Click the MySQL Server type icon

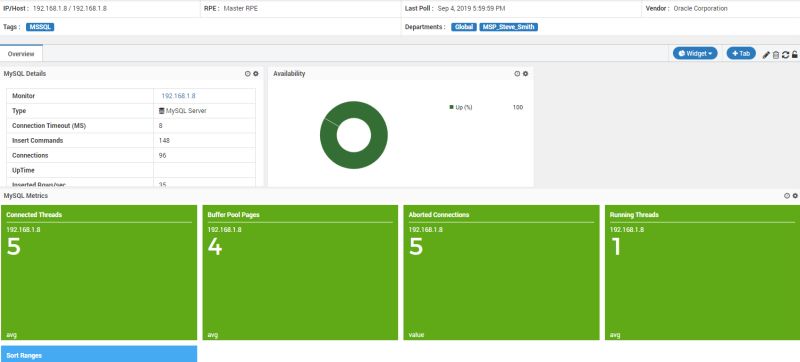tap(162, 111)
